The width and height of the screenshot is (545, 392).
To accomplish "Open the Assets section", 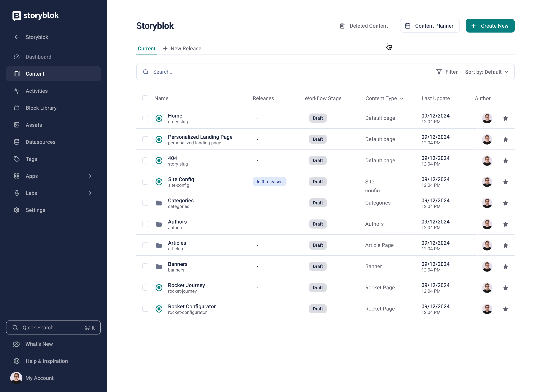I will 34,125.
